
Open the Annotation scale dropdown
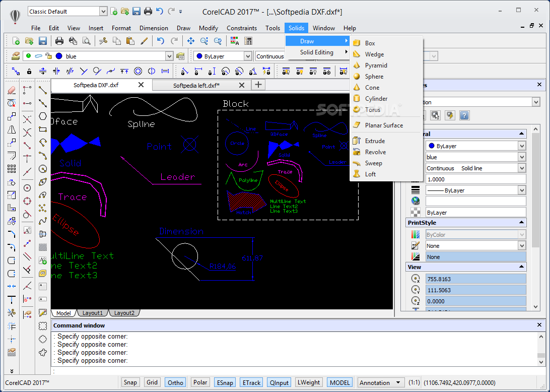[398, 382]
